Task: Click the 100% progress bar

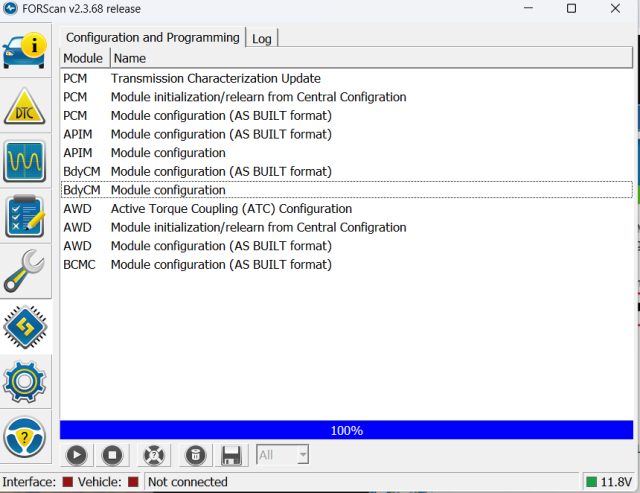Action: 347,430
